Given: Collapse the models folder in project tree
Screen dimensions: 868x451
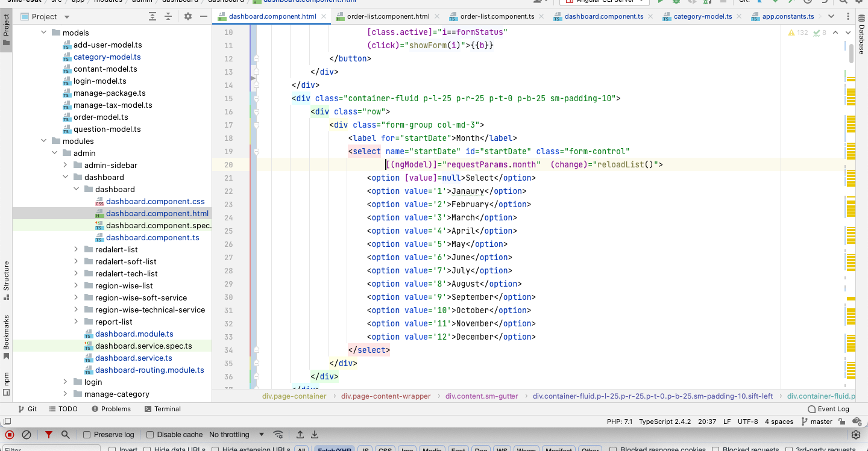Looking at the screenshot, I should coord(44,33).
